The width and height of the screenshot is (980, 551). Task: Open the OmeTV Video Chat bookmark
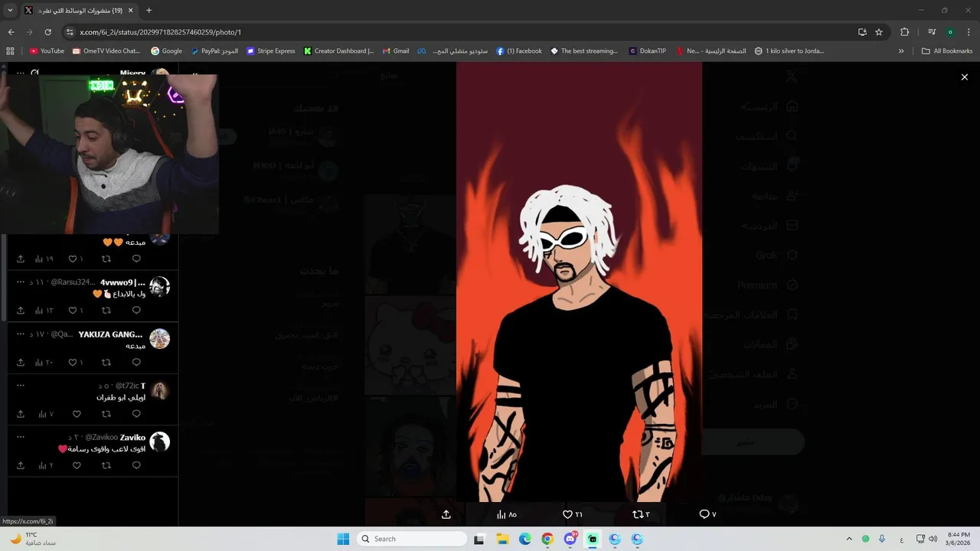point(106,51)
